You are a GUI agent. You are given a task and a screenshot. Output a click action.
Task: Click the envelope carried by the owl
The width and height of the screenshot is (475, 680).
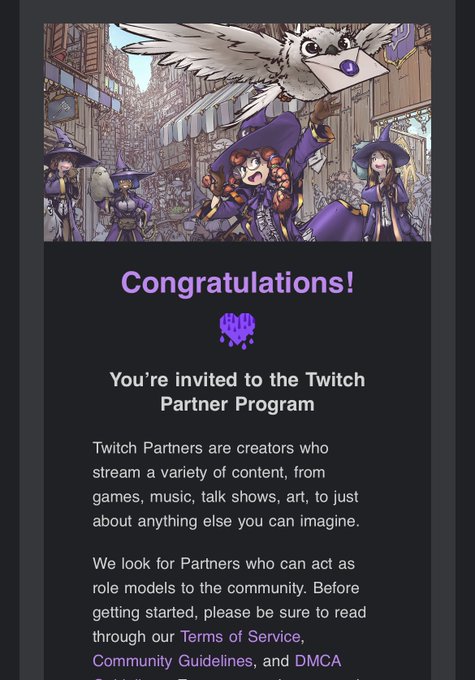[x=346, y=69]
